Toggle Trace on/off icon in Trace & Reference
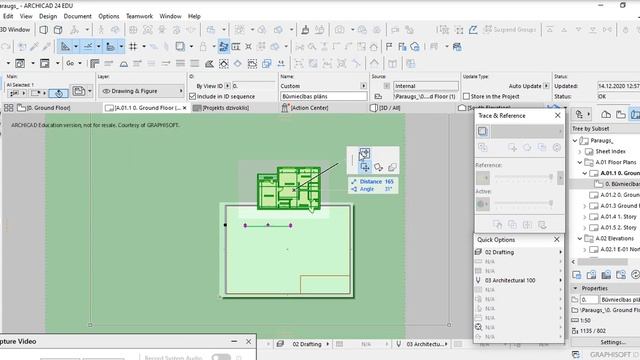The image size is (640, 360). [x=483, y=131]
